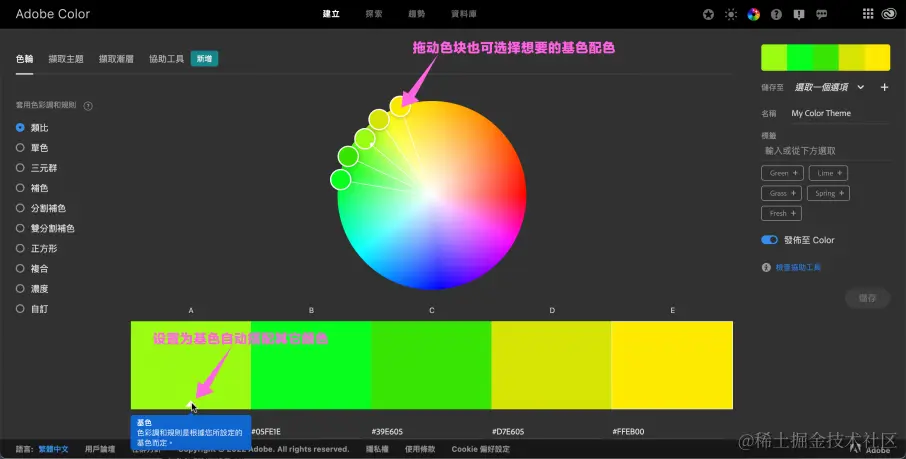Open the 協助工具 tab
906x459 pixels.
(x=166, y=59)
